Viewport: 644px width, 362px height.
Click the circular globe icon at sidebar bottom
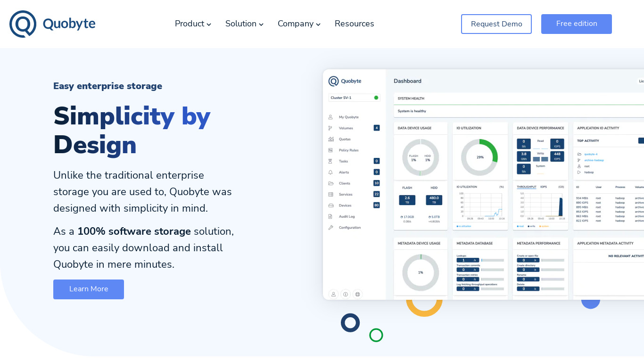(x=357, y=294)
